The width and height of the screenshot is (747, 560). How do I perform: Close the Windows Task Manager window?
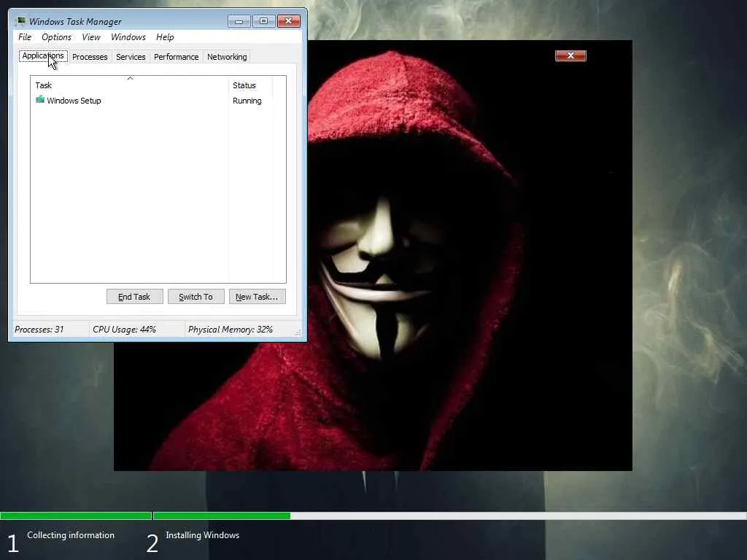[289, 21]
